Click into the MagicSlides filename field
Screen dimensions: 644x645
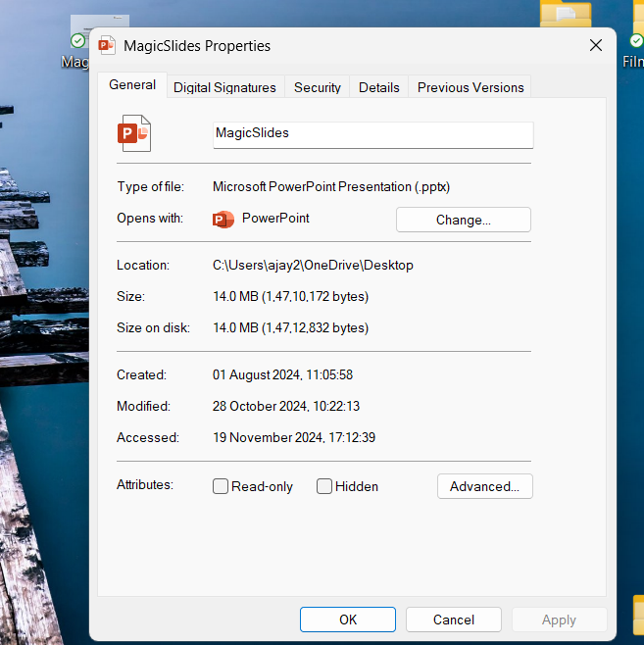coord(372,134)
